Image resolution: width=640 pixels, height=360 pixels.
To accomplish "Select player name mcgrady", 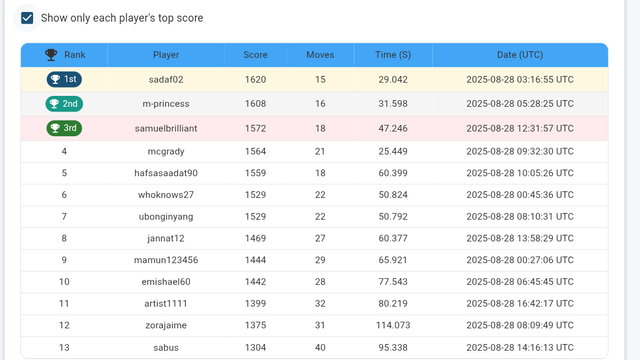I will click(166, 151).
